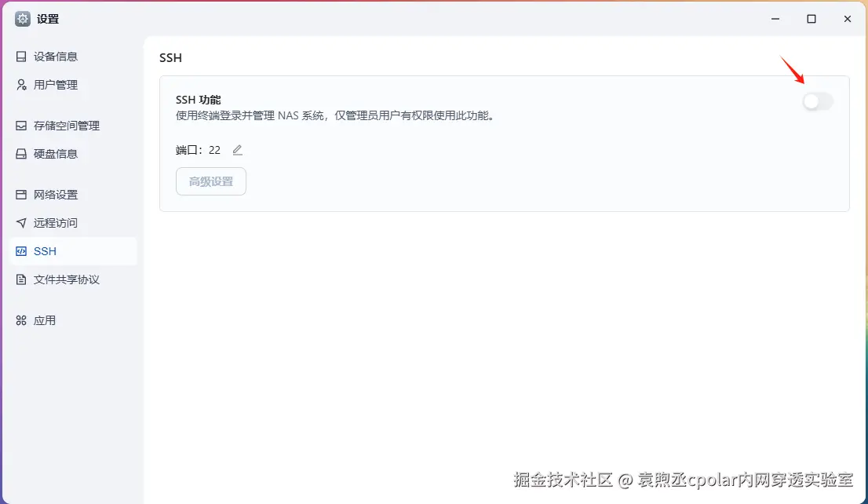Viewport: 868px width, 504px height.
Task: Click the 用户管理 user icon in sidebar
Action: (20, 84)
